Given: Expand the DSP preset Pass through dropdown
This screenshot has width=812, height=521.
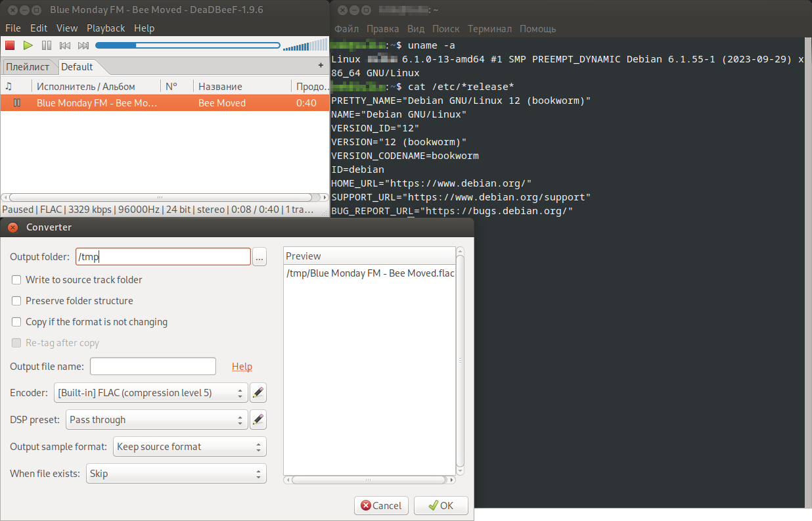Looking at the screenshot, I should [x=157, y=420].
